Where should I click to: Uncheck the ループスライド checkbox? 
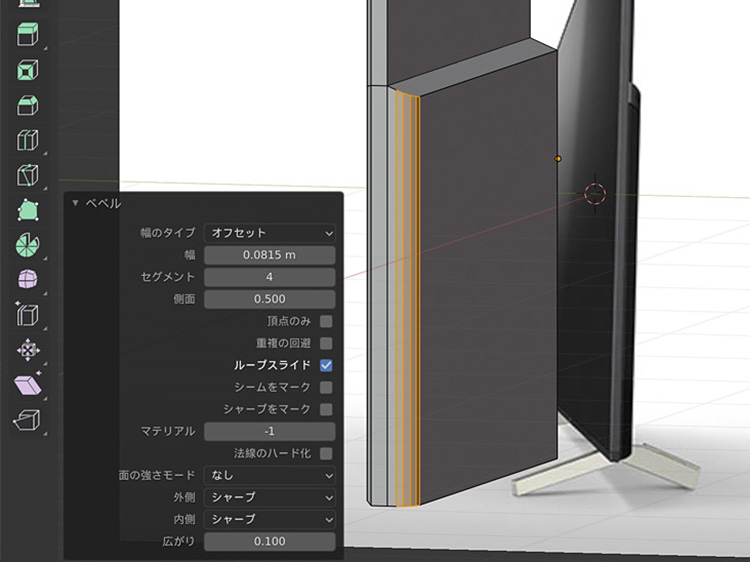326,365
